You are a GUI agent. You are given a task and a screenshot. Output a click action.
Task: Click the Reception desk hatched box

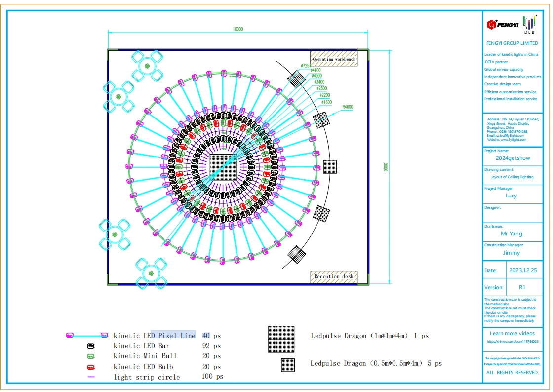(334, 276)
